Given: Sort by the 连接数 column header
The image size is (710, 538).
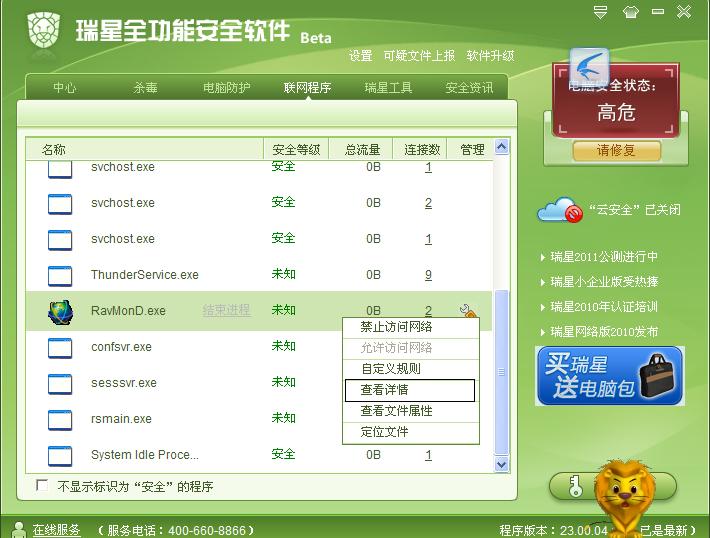Looking at the screenshot, I should coord(421,149).
